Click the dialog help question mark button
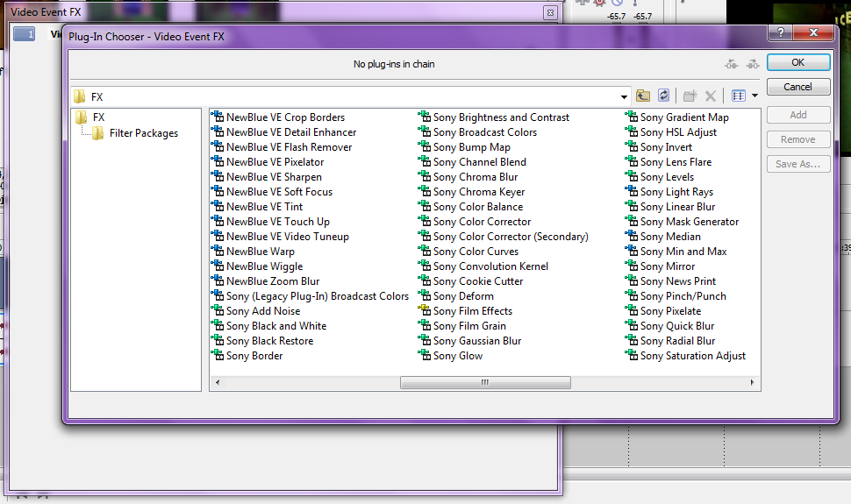 click(x=781, y=32)
